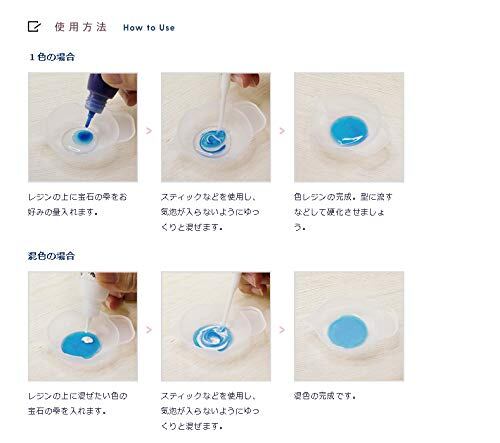Viewport: 500px width, 443px height.
Task: Click the stirring caption under the mixed-color swirl photo
Action: (210, 411)
